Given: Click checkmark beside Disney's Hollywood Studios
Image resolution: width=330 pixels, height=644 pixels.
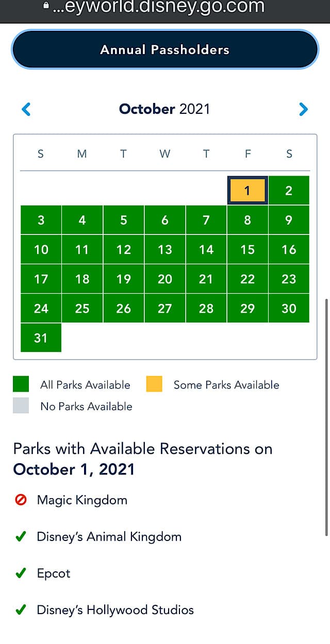Looking at the screenshot, I should click(21, 611).
